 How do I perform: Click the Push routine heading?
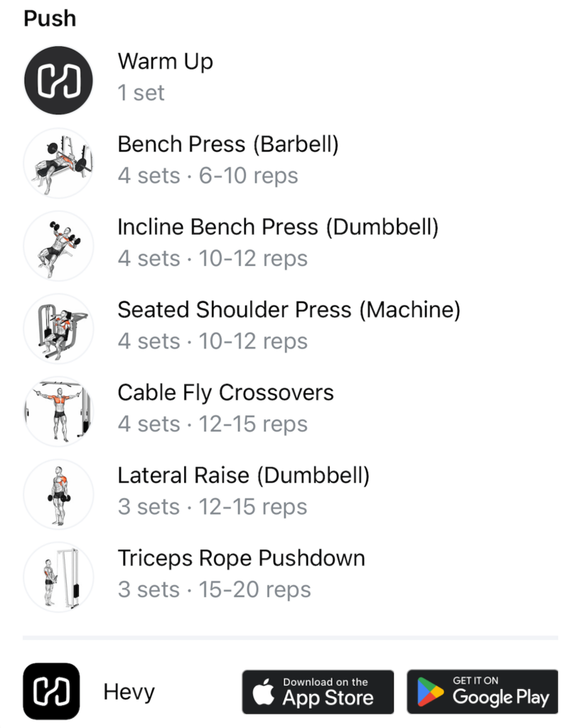point(50,18)
